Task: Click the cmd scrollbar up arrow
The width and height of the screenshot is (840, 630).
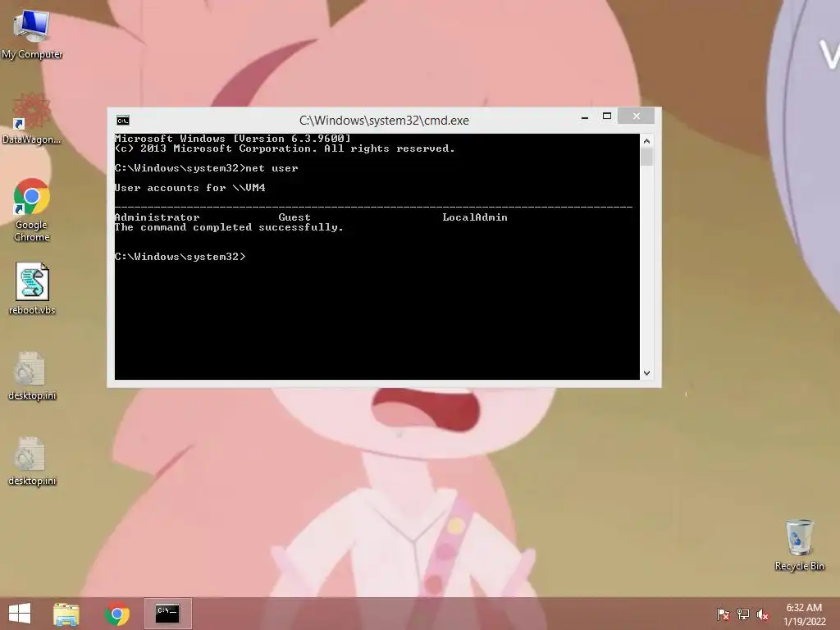Action: pyautogui.click(x=646, y=141)
